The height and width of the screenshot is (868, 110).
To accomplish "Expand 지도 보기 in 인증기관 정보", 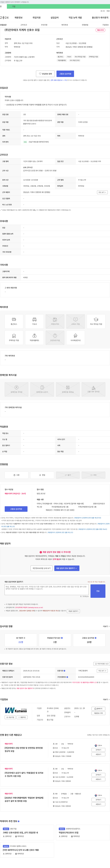I will [102, 671].
